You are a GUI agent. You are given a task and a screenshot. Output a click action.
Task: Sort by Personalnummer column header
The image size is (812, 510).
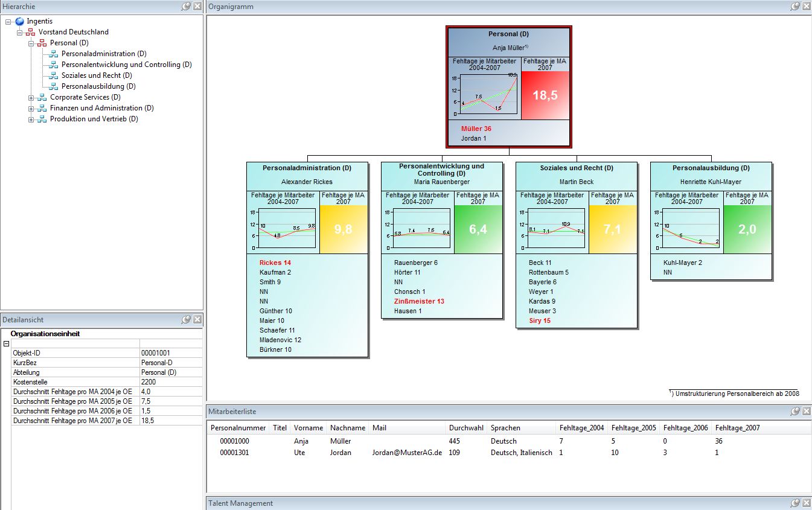238,428
